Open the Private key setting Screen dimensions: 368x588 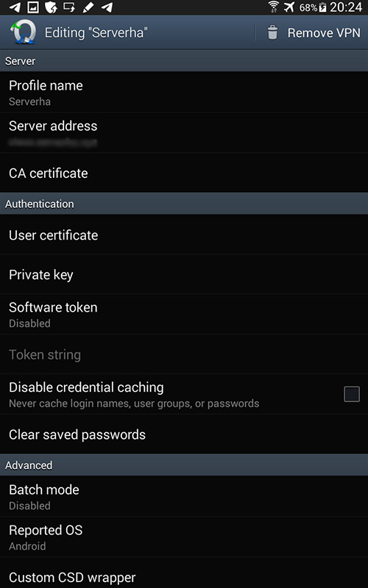point(184,274)
